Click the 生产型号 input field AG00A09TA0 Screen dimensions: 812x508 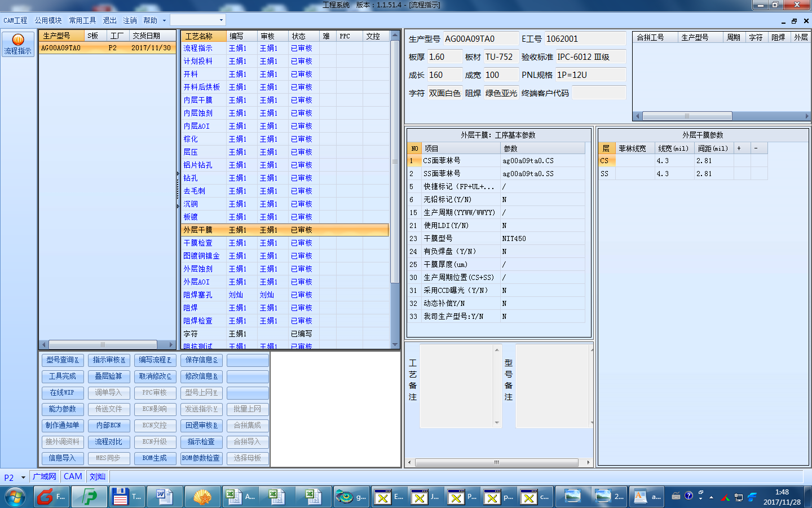(x=480, y=39)
